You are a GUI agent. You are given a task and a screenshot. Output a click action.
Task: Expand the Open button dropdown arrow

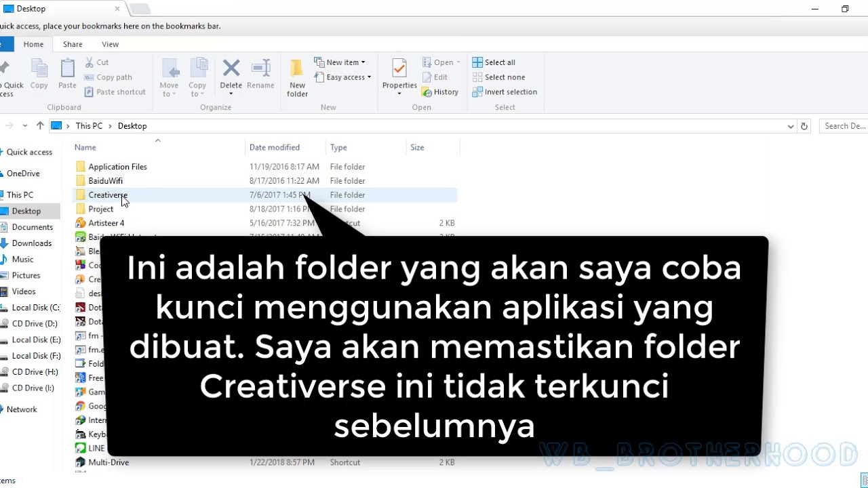458,62
